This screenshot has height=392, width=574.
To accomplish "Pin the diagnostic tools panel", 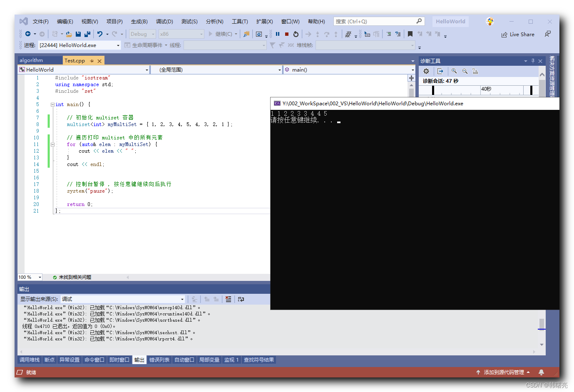I will 533,61.
